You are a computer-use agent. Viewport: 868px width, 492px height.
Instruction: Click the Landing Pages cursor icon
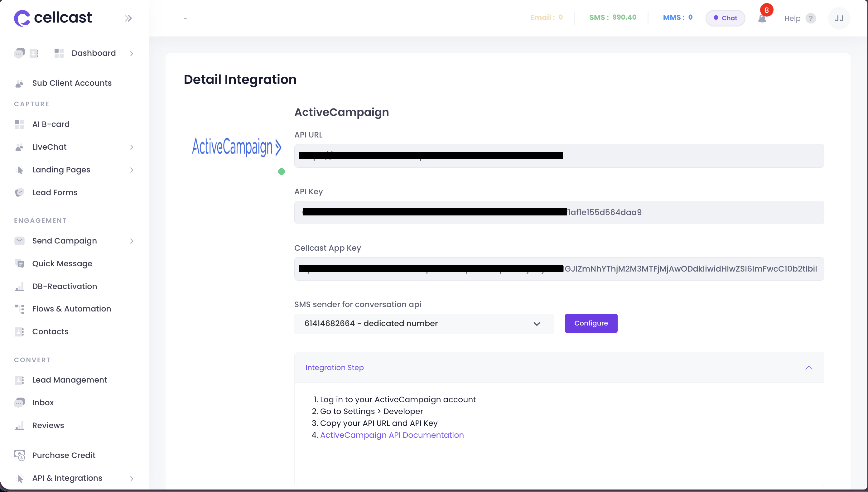[x=19, y=170]
